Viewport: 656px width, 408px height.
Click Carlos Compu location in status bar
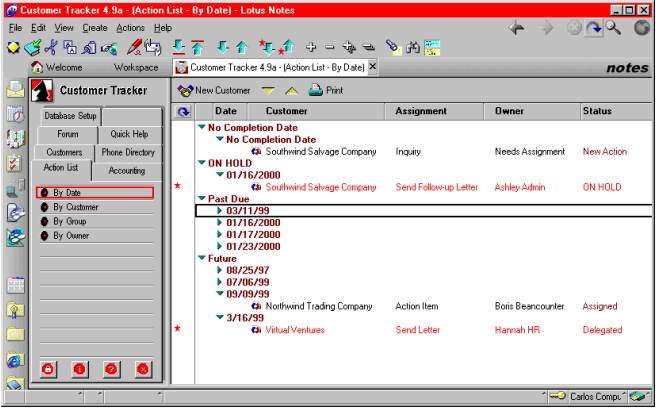[595, 396]
